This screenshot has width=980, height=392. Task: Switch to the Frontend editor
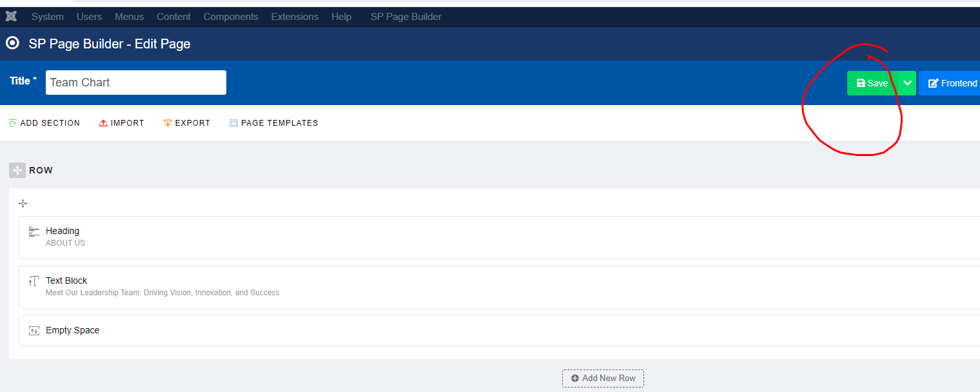click(950, 83)
